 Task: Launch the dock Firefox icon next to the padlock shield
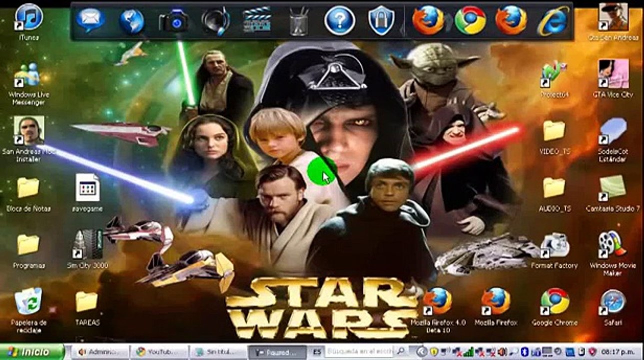point(428,20)
